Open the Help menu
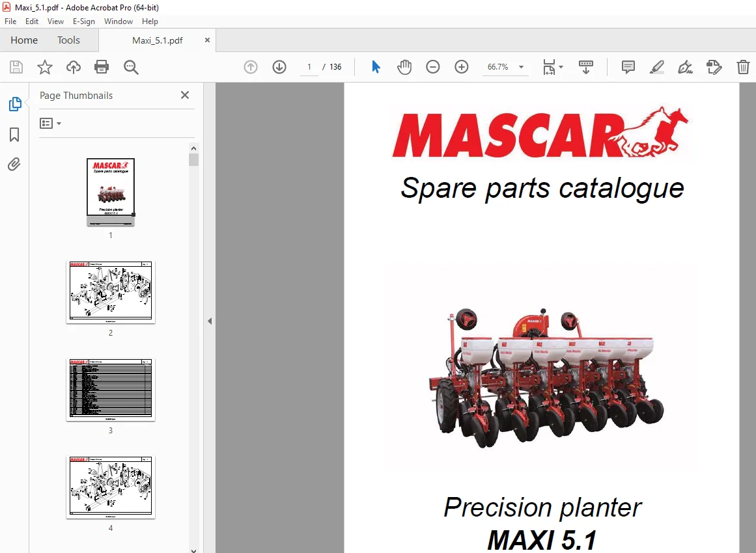756x553 pixels. [150, 21]
